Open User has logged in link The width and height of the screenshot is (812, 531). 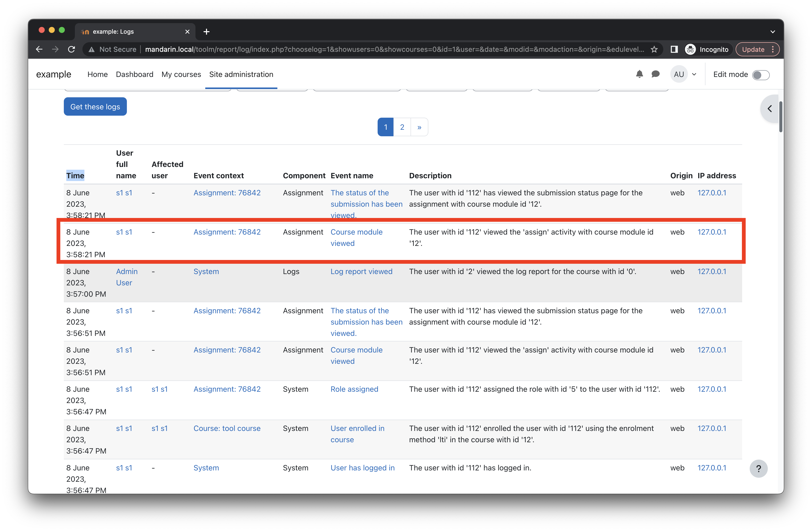tap(362, 468)
